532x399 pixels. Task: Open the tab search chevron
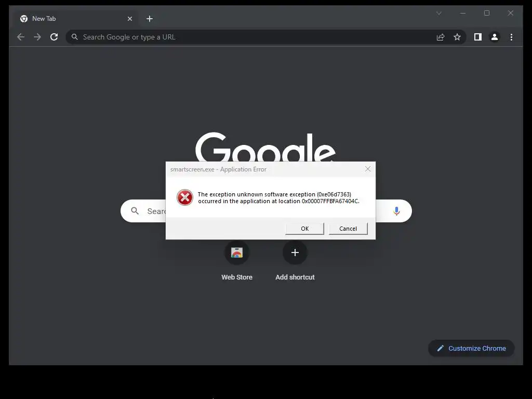coord(438,13)
